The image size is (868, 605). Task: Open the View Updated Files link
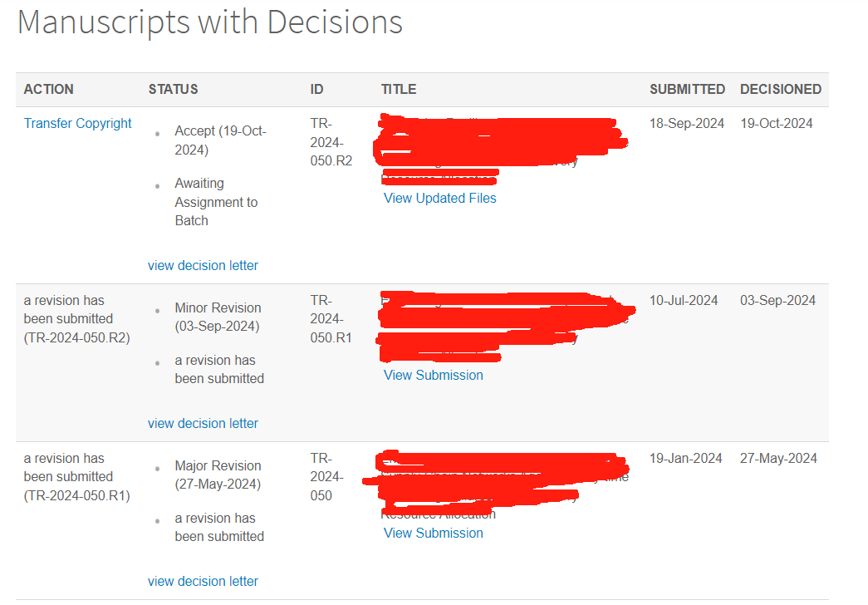point(439,199)
